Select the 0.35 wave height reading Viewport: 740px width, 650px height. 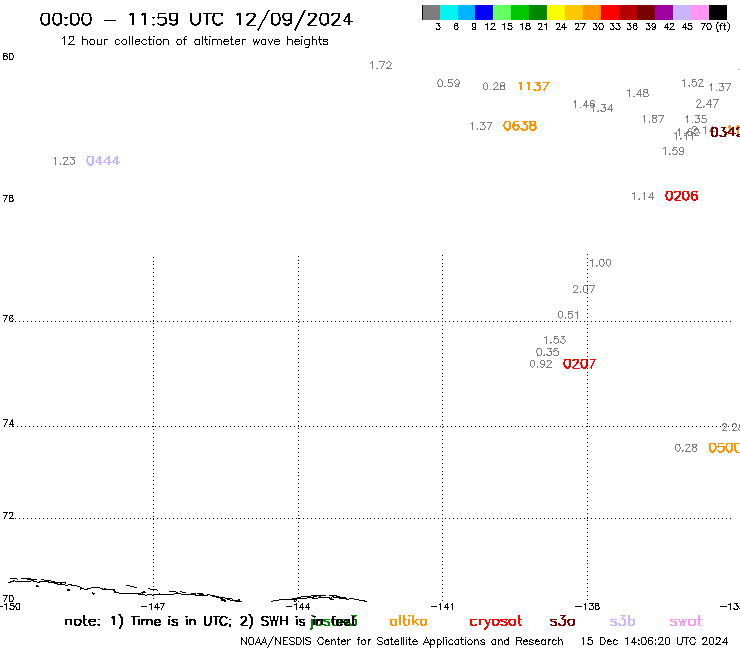click(x=547, y=352)
